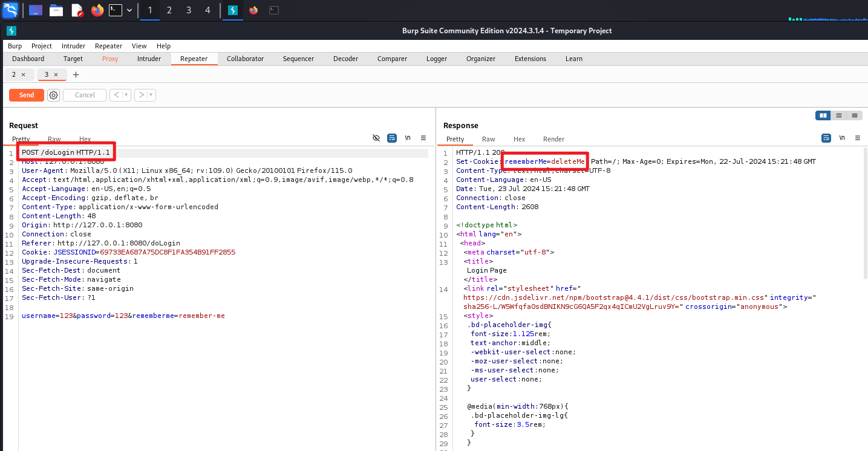Switch Response view to Render
This screenshot has width=868, height=451.
[553, 139]
